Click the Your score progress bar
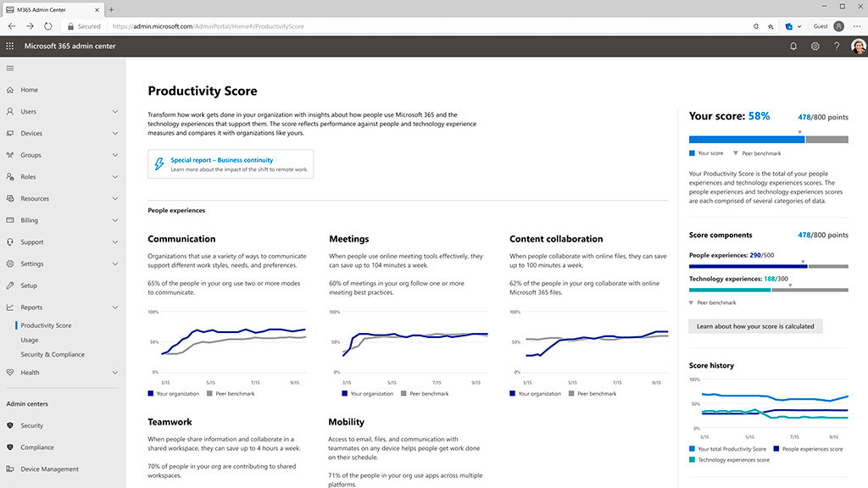Screen dimensions: 868x488 coord(768,140)
